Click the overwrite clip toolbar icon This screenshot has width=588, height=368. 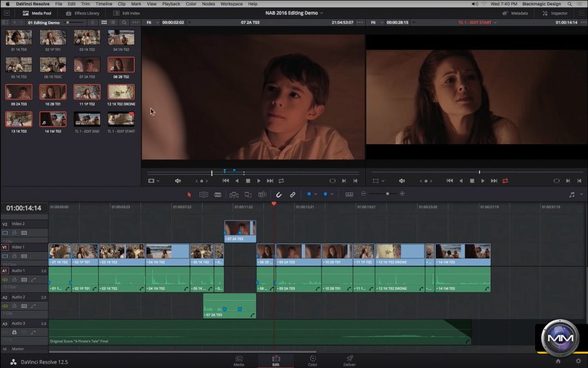tap(248, 194)
